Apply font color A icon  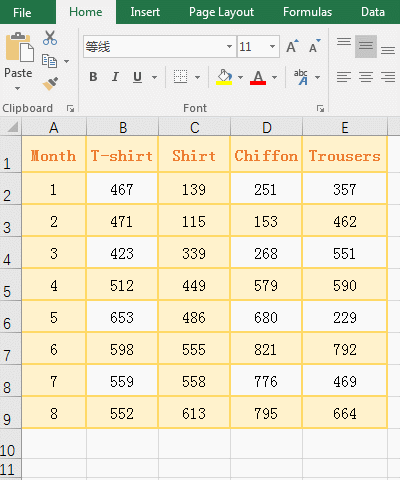258,77
